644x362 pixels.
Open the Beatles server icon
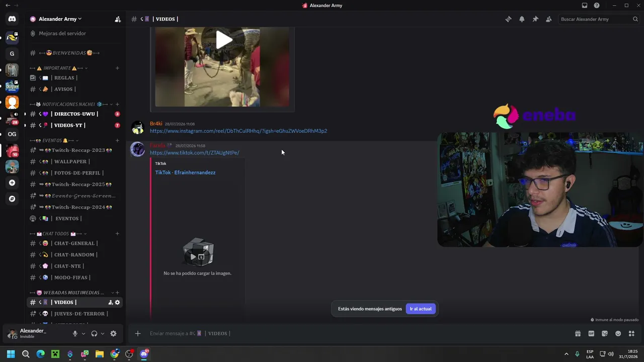click(x=12, y=86)
